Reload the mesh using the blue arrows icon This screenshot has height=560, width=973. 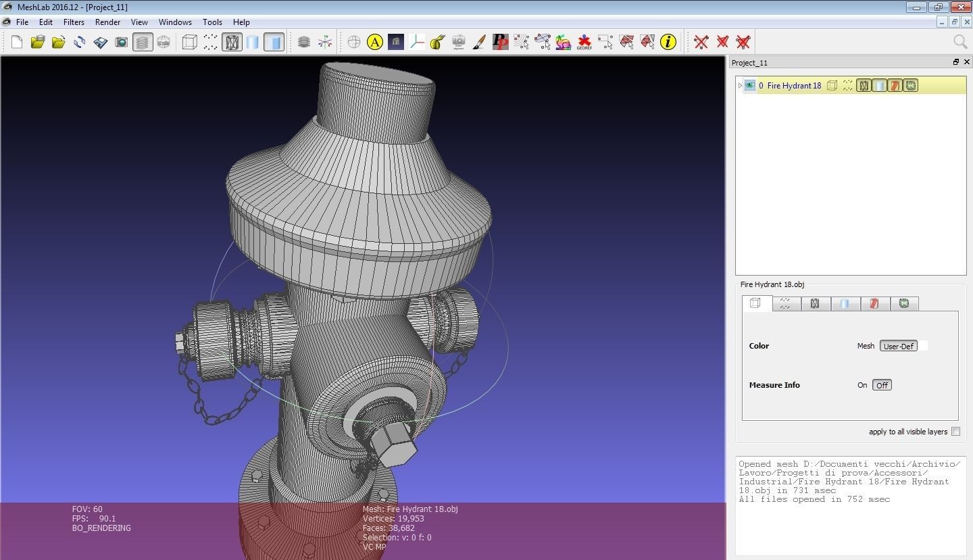click(x=80, y=42)
